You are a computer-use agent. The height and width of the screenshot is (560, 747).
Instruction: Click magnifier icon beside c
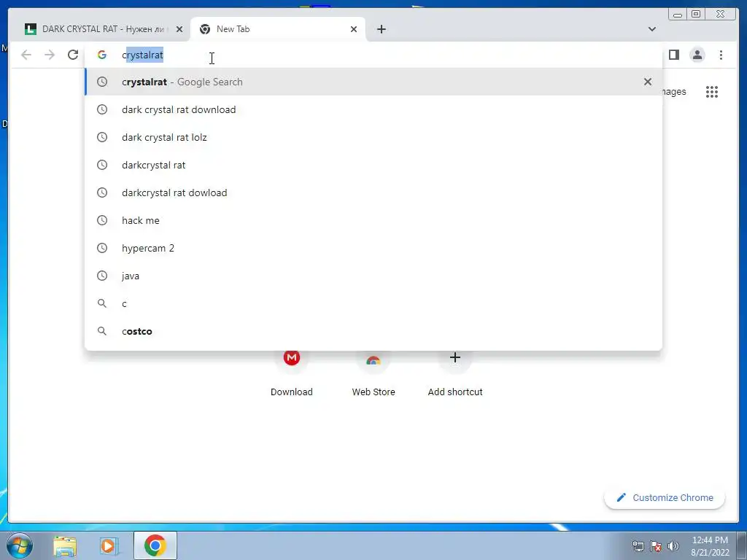(102, 303)
